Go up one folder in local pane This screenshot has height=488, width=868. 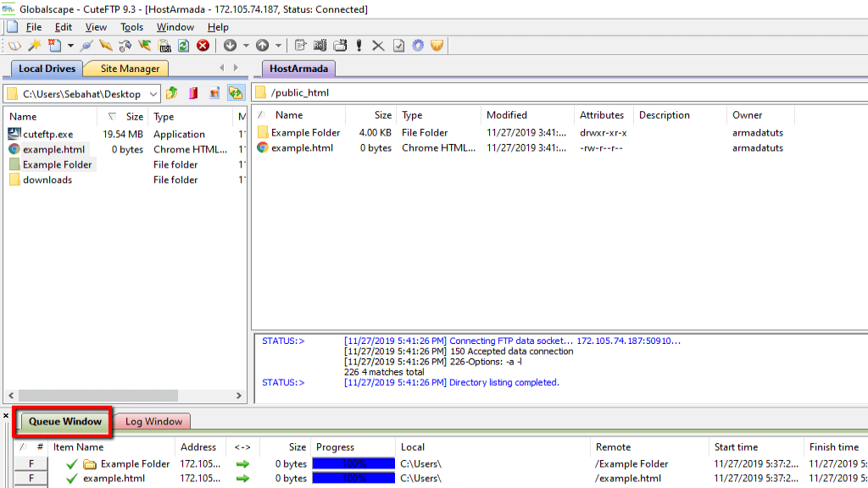(171, 93)
